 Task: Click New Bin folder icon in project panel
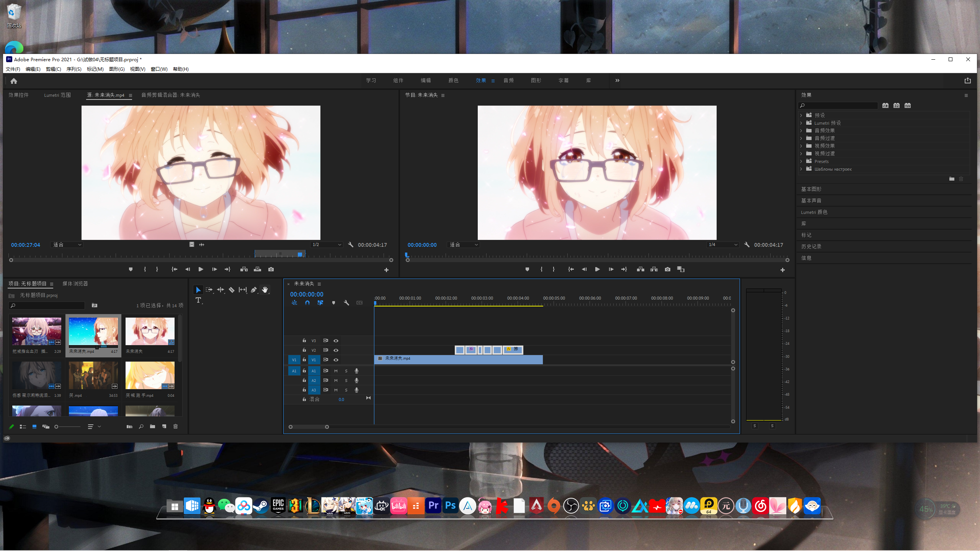click(x=152, y=426)
